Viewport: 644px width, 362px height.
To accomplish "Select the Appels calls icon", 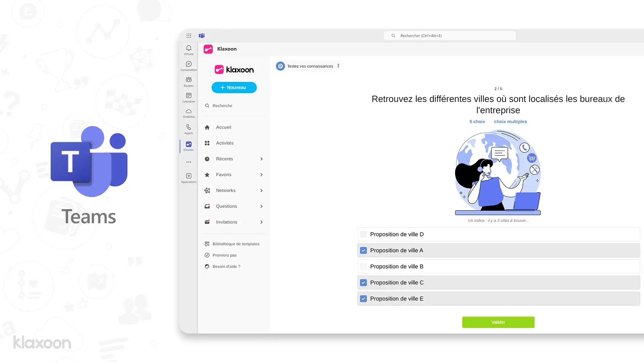I will tap(188, 129).
